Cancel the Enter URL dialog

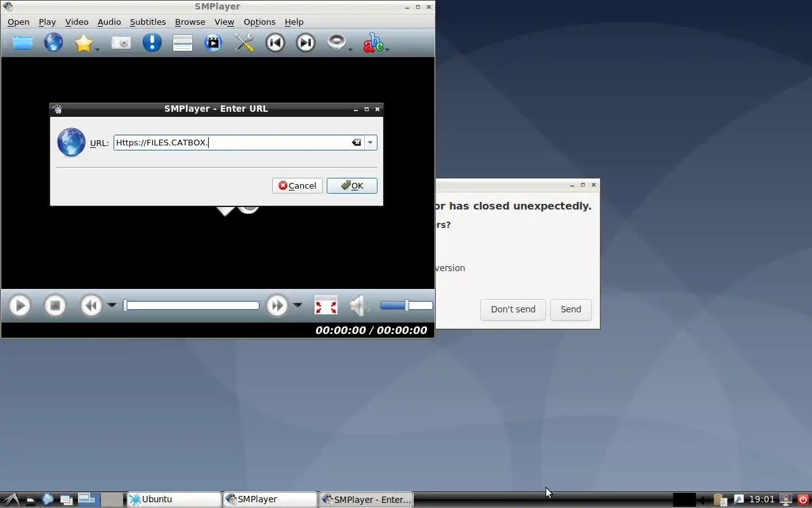(x=298, y=185)
